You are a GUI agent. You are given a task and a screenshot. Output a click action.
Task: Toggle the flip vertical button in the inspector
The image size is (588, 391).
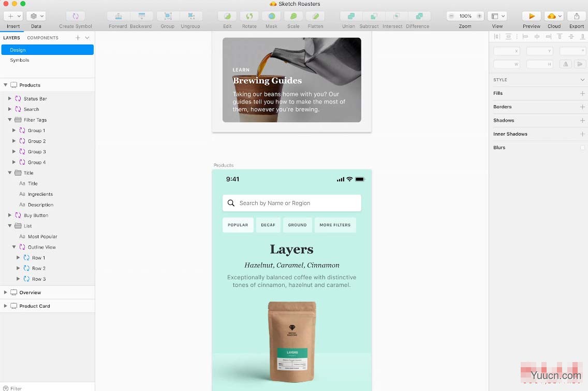coord(580,64)
